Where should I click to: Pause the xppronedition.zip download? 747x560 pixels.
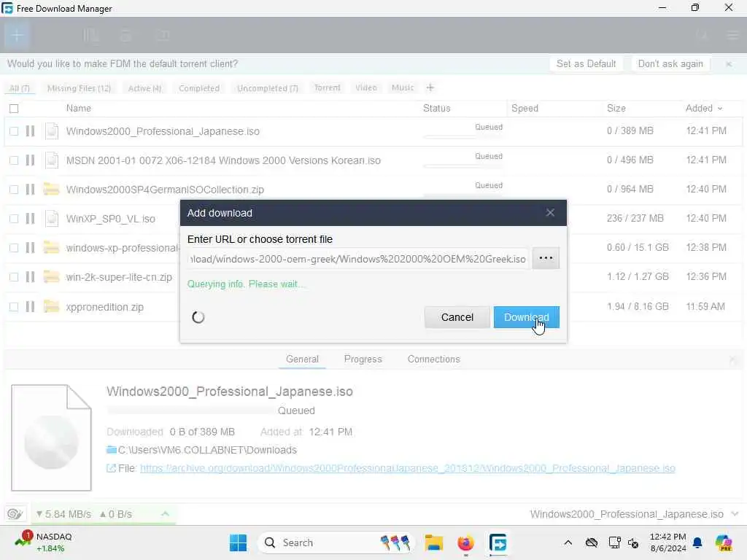(x=30, y=306)
